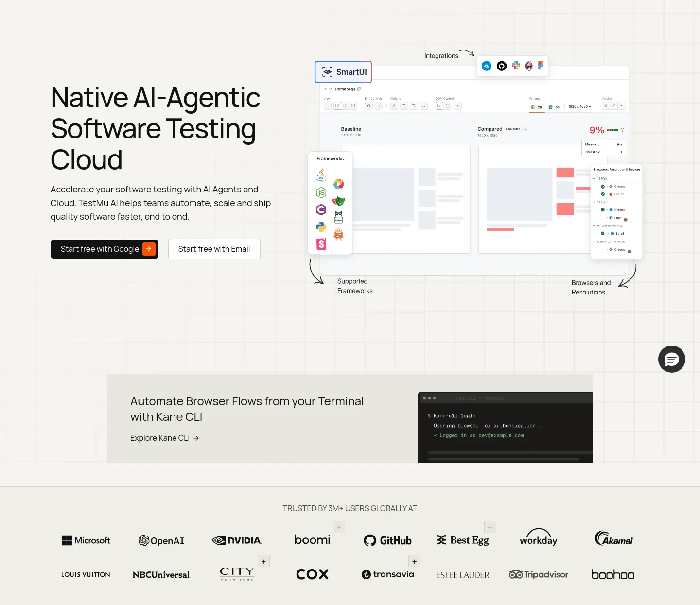Click the info icon beside 9% mismatch
Image resolution: width=700 pixels, height=605 pixels.
[x=622, y=130]
